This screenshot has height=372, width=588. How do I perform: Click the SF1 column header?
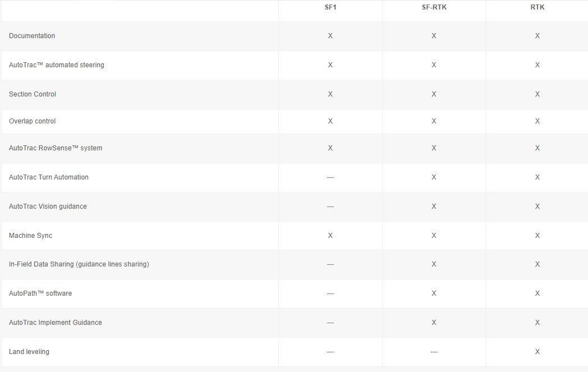330,7
